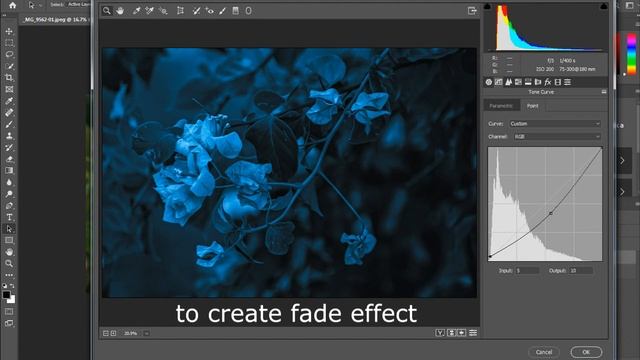Screen dimensions: 640x360
Task: Select the Gradient tool
Action: [9, 171]
